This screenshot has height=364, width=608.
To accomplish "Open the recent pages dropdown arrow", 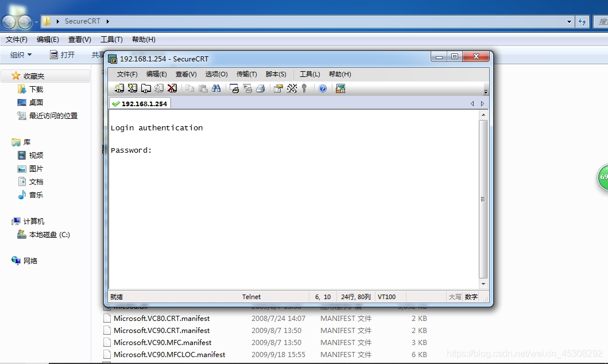I will pyautogui.click(x=36, y=22).
